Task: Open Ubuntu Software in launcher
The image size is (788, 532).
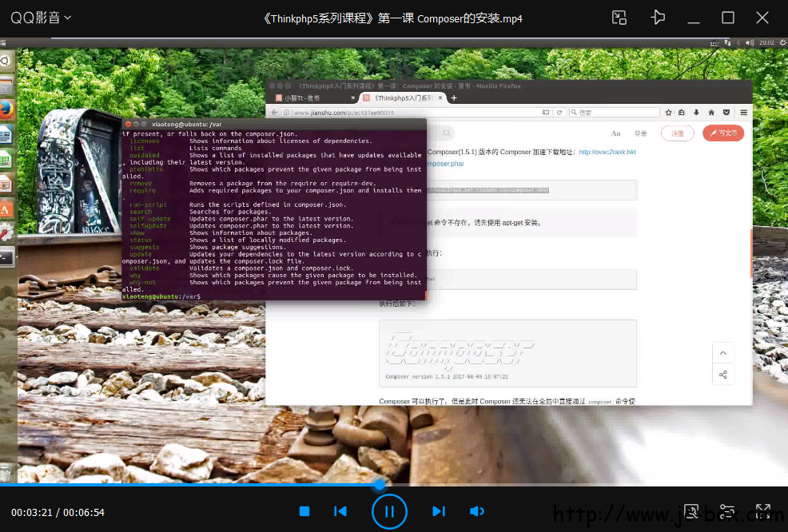Action: [x=6, y=208]
